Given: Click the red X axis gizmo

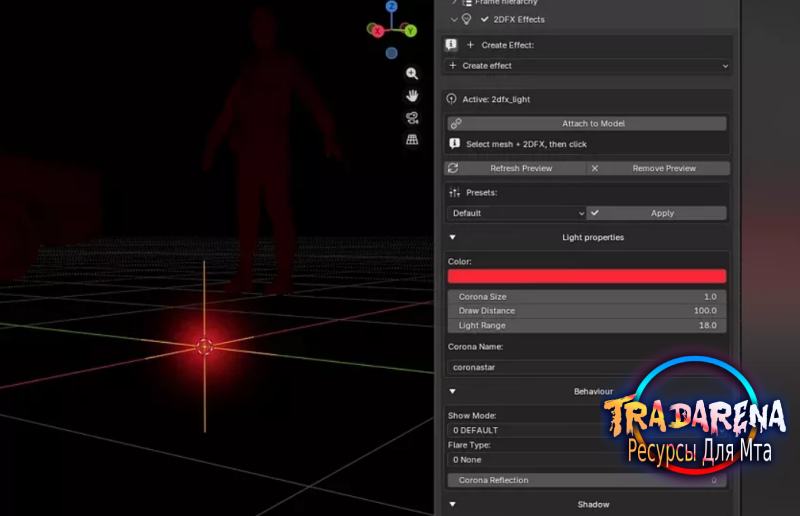Looking at the screenshot, I should click(378, 32).
